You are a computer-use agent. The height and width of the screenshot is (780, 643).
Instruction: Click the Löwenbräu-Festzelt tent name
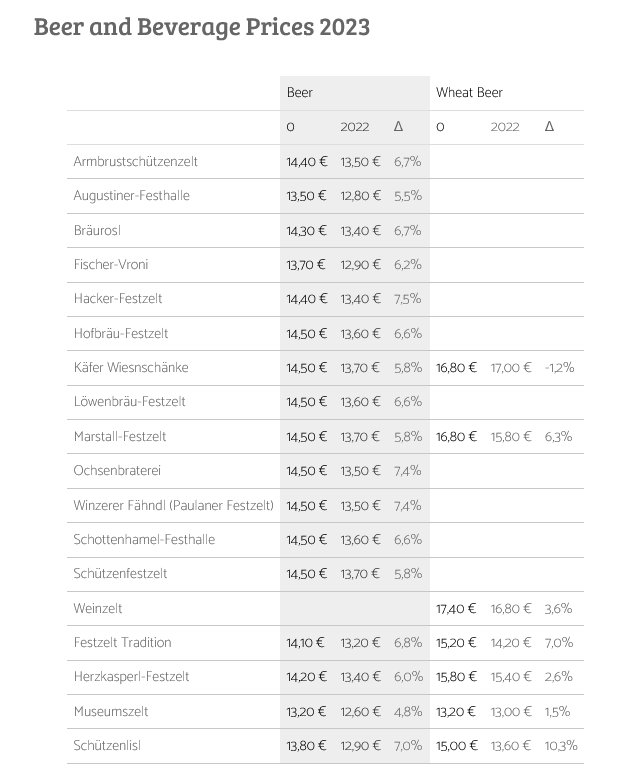pos(129,401)
